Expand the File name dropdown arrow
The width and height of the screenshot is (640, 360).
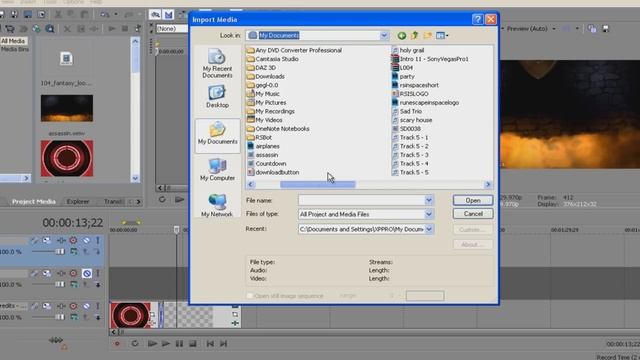click(x=429, y=200)
